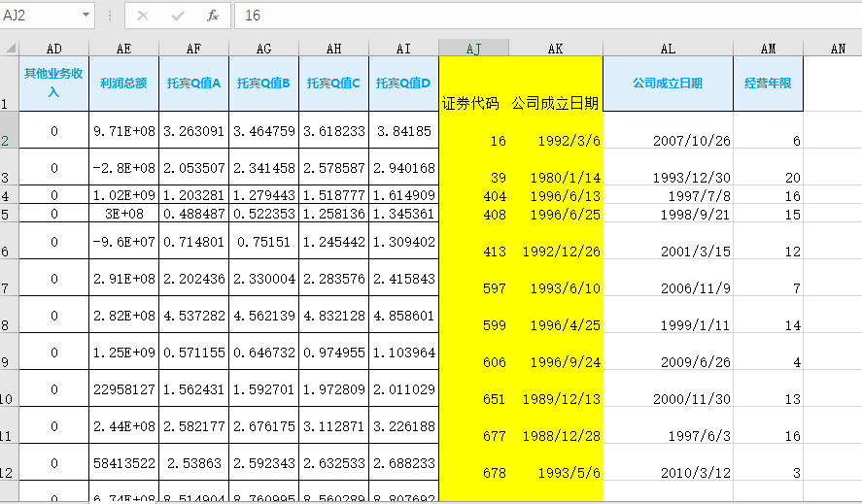The height and width of the screenshot is (504, 862).
Task: Select column AJ header
Action: coord(473,49)
